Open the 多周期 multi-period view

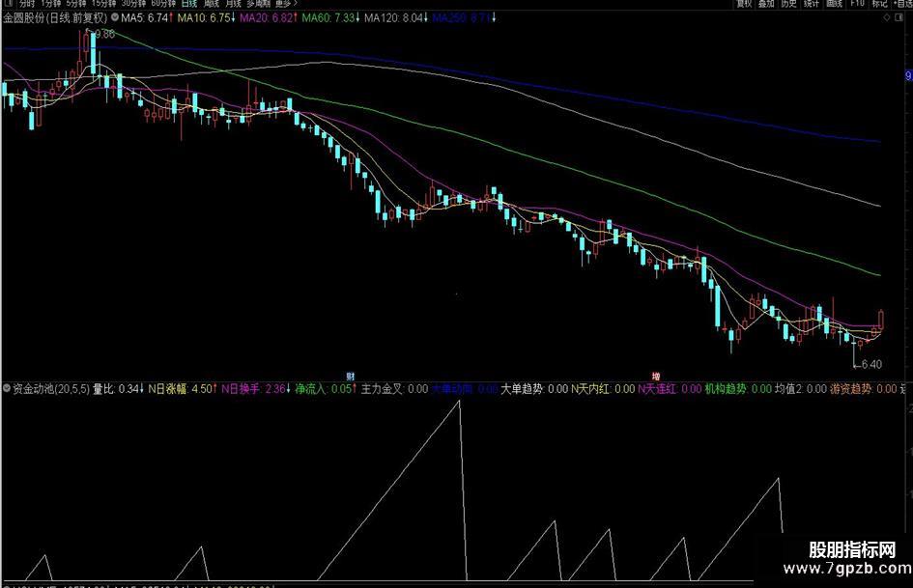[x=259, y=4]
